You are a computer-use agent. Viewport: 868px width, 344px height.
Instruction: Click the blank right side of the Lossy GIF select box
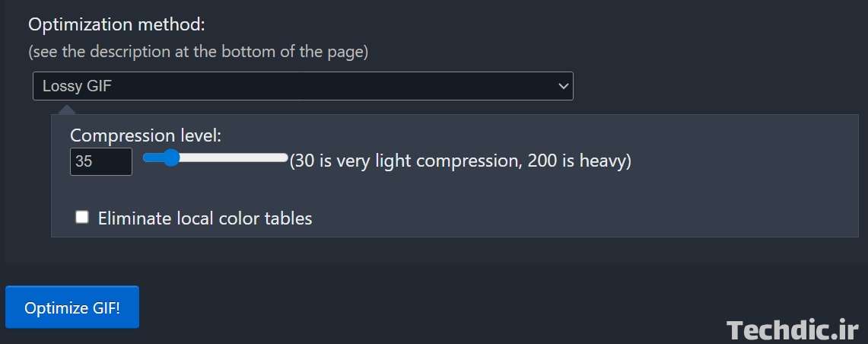pyautogui.click(x=380, y=86)
